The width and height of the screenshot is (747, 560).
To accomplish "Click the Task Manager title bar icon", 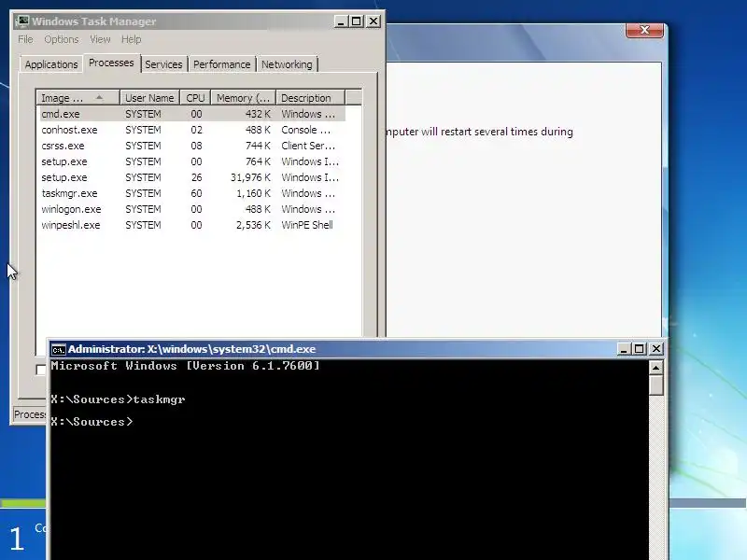I will 21,21.
